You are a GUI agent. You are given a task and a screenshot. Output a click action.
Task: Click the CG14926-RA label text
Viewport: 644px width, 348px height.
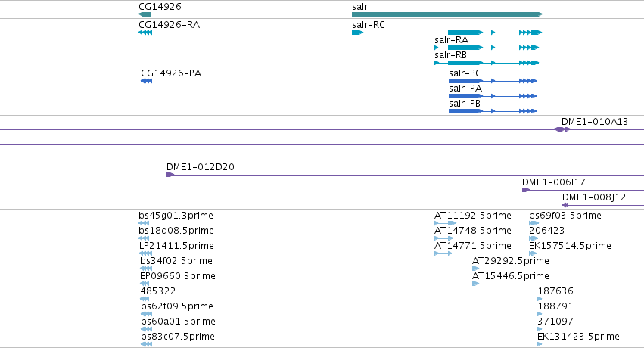coord(170,25)
